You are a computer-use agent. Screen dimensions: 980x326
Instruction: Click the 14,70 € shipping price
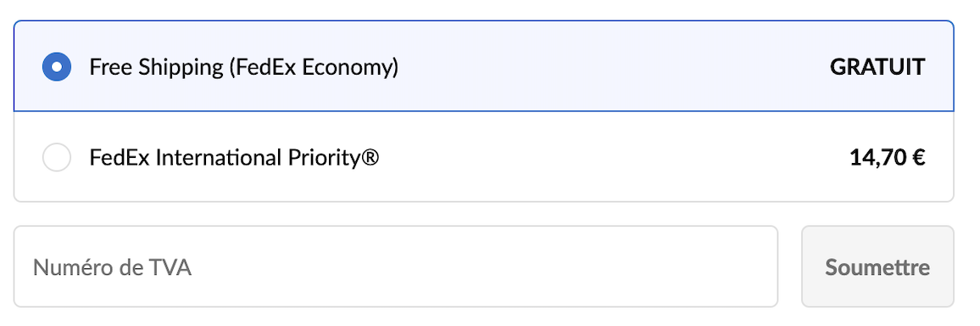(x=888, y=158)
